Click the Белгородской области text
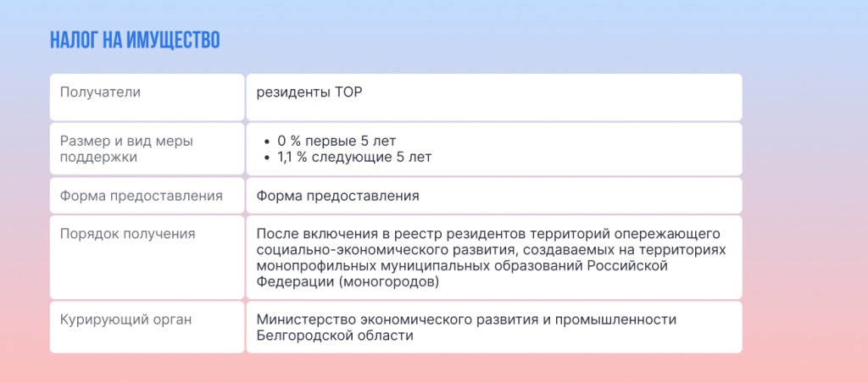The image size is (868, 383). point(335,336)
